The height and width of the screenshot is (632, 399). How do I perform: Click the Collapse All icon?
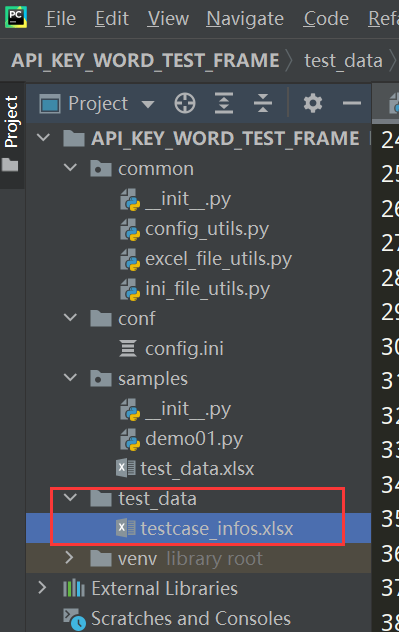[x=263, y=103]
